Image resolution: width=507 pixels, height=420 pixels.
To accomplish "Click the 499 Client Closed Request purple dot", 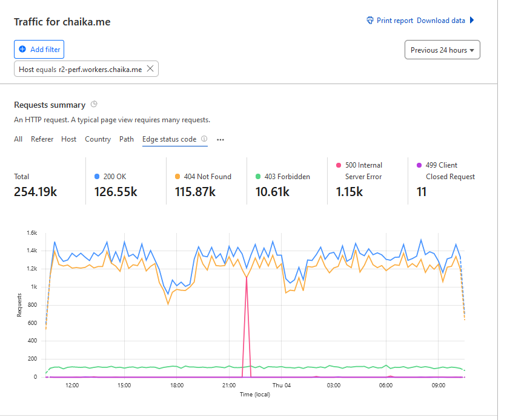I will click(x=419, y=165).
